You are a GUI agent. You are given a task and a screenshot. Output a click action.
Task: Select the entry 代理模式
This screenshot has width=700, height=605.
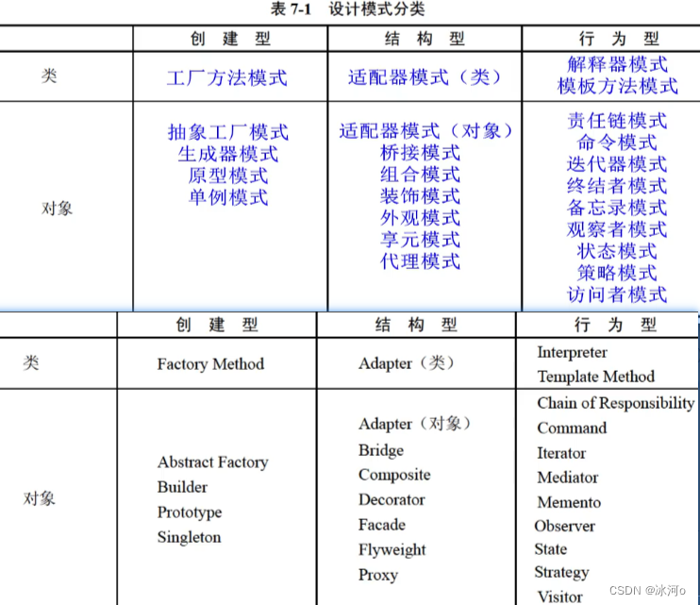coord(420,261)
